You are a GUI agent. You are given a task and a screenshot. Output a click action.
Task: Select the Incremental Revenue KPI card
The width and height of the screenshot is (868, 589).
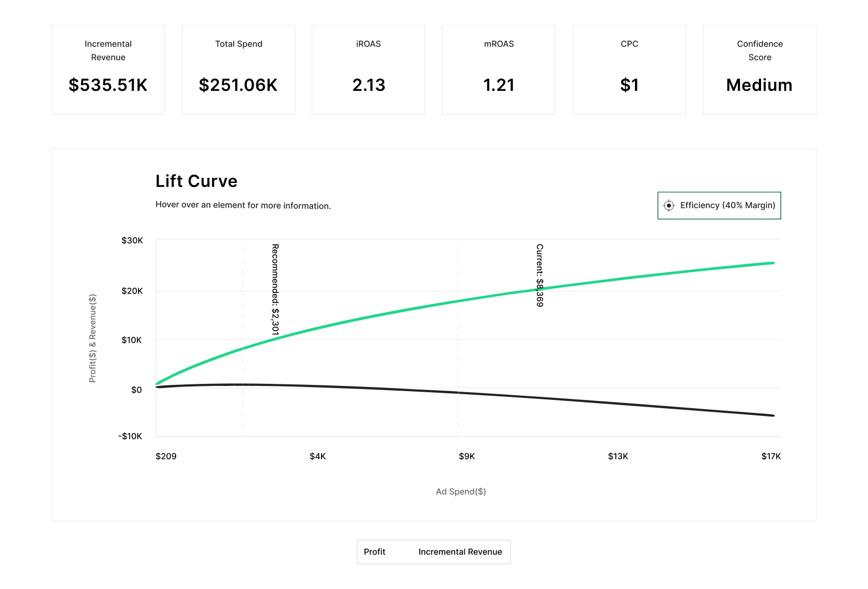[x=108, y=69]
